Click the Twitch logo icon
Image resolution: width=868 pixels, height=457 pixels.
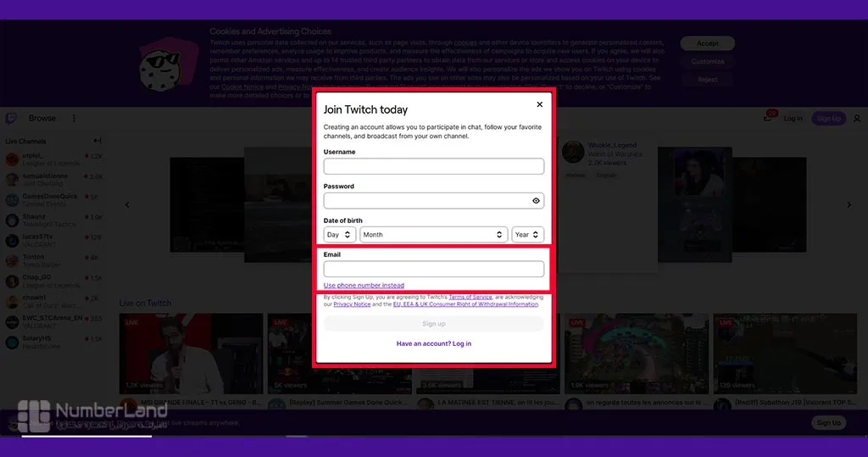[11, 119]
